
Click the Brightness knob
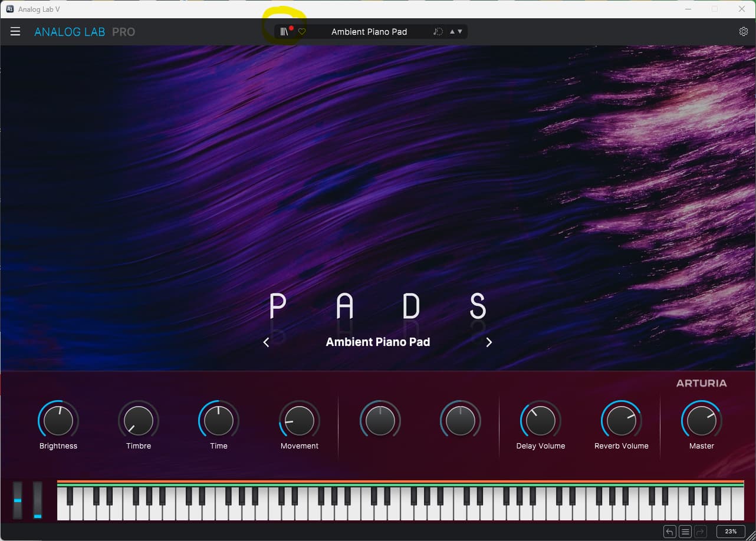(58, 421)
